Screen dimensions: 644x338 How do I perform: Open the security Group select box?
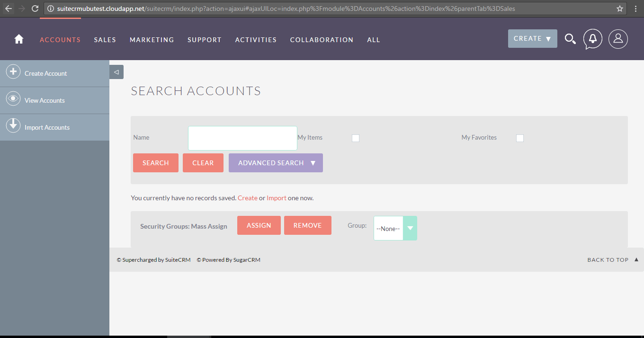pos(395,228)
